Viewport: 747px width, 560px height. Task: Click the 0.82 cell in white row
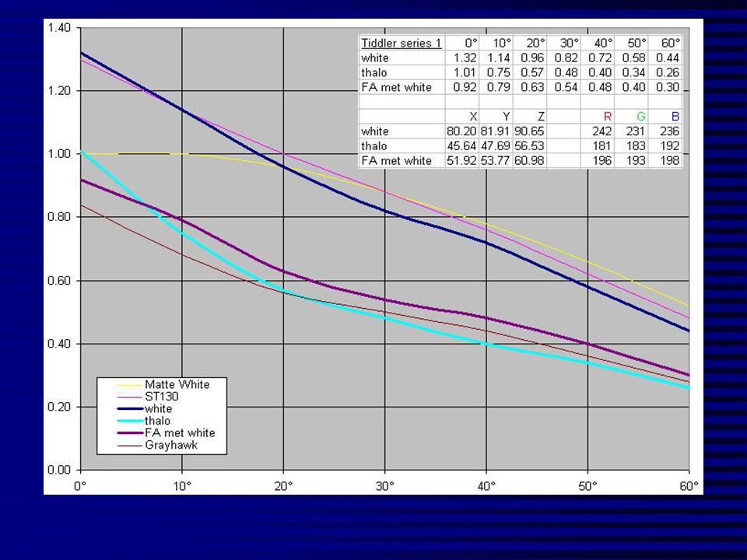(566, 58)
